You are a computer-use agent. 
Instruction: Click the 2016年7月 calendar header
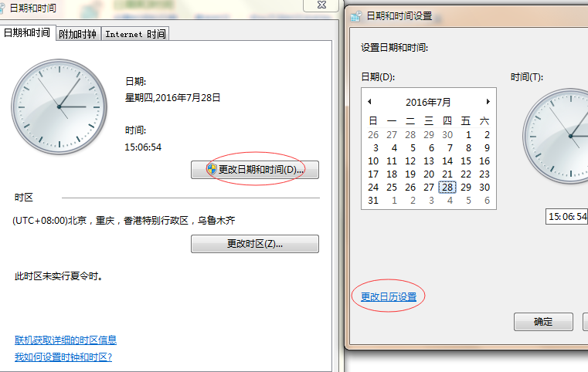click(428, 102)
